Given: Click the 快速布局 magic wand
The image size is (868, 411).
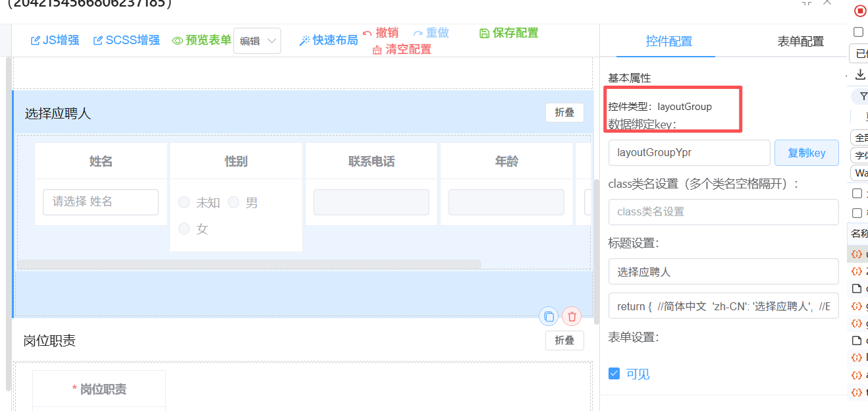Looking at the screenshot, I should (304, 40).
